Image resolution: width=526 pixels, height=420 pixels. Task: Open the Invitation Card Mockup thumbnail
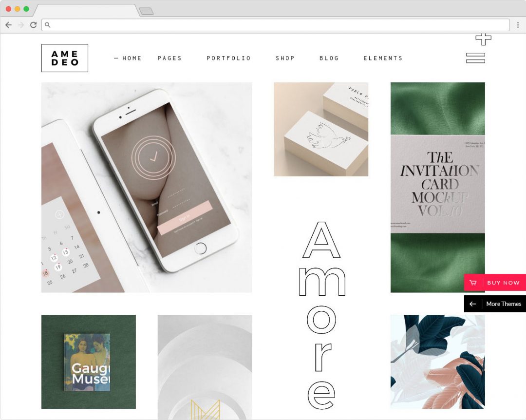[437, 187]
